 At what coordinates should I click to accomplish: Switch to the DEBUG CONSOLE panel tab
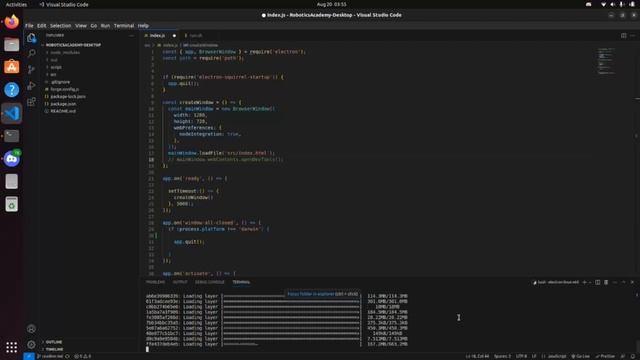pyautogui.click(x=210, y=282)
